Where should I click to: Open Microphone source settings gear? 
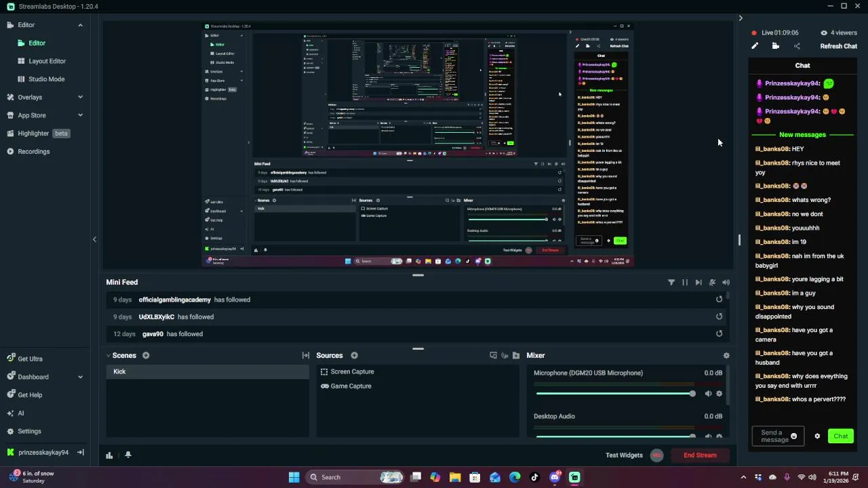[x=719, y=394]
